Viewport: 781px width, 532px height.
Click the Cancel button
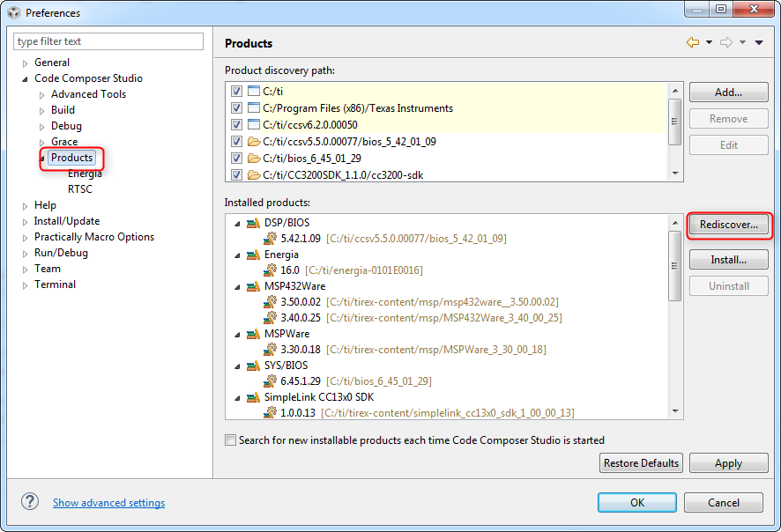pyautogui.click(x=723, y=503)
